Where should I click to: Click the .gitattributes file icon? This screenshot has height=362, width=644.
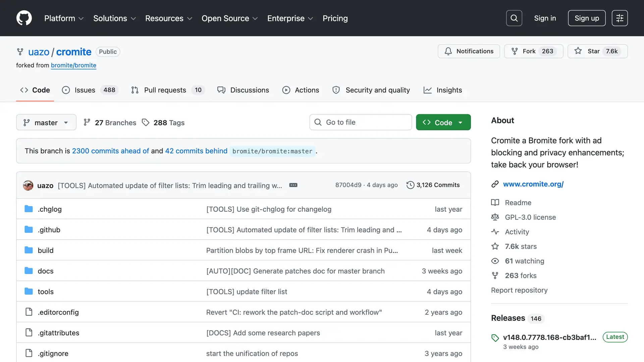29,333
